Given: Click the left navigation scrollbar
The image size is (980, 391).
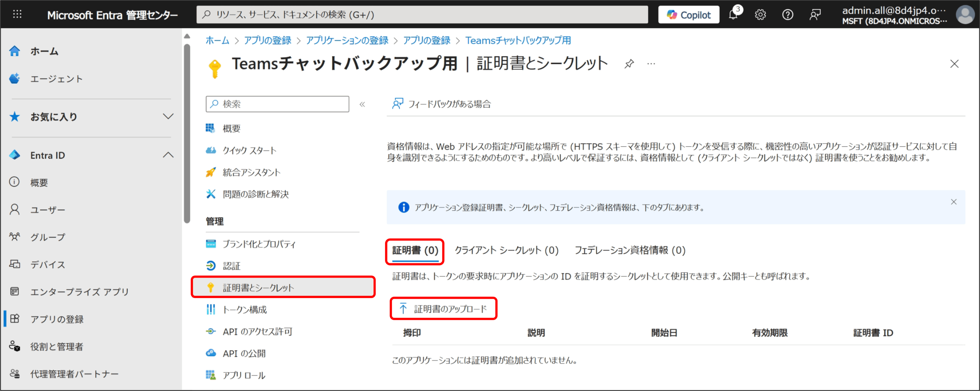Looking at the screenshot, I should 187,134.
